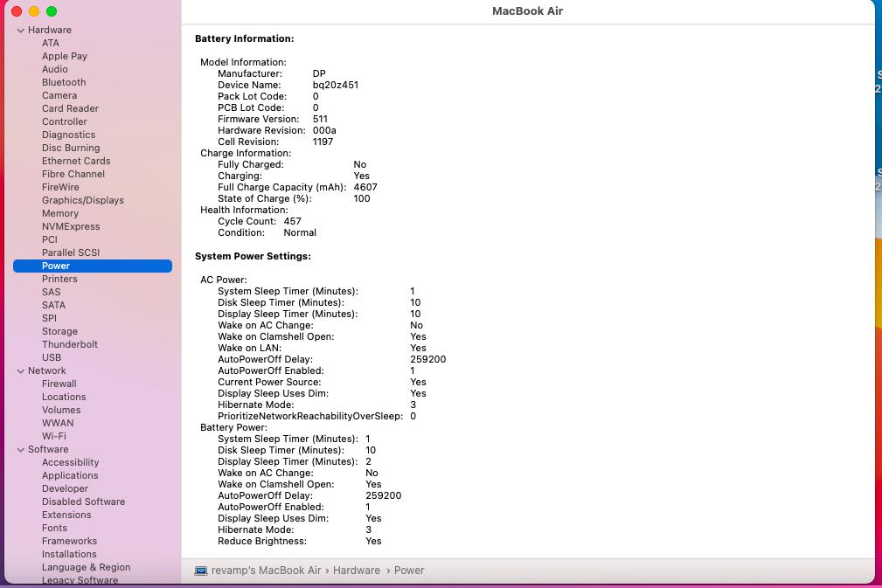
Task: Select Thunderbolt in sidebar
Action: coord(69,344)
